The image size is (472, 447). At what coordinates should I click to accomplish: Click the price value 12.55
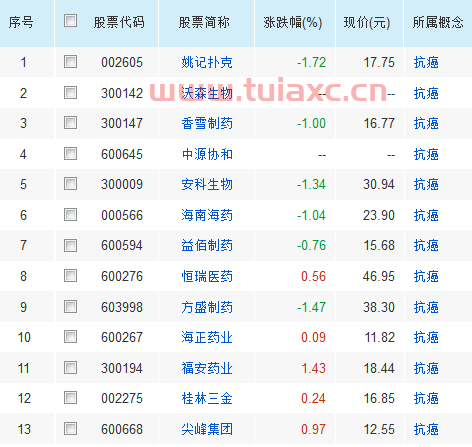379,429
